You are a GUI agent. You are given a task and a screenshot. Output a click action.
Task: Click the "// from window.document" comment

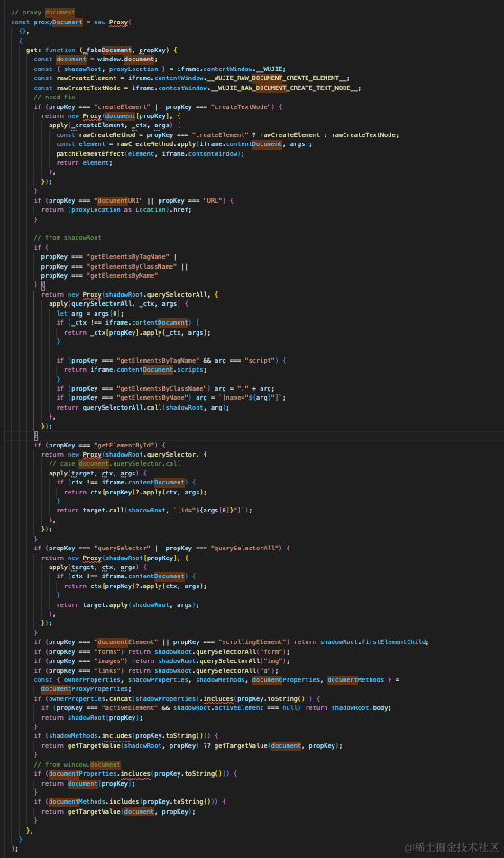77,764
